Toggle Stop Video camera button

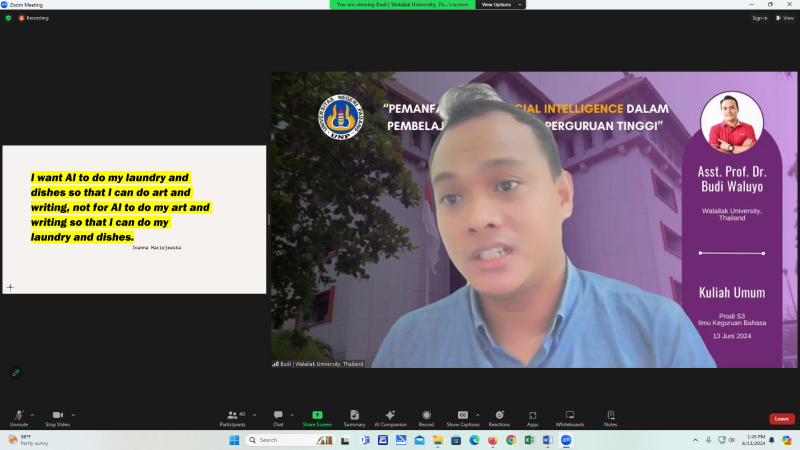(58, 418)
